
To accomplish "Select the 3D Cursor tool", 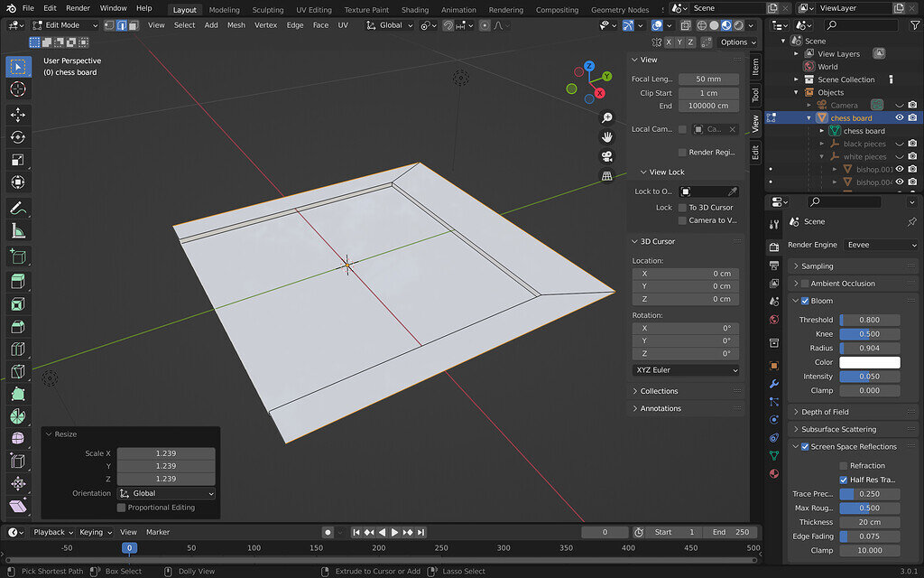I will 18,89.
